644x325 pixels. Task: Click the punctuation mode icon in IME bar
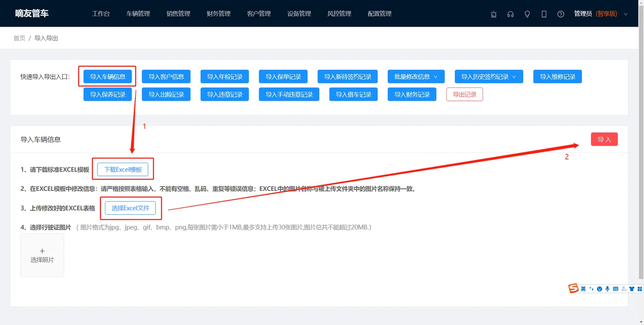tap(591, 289)
